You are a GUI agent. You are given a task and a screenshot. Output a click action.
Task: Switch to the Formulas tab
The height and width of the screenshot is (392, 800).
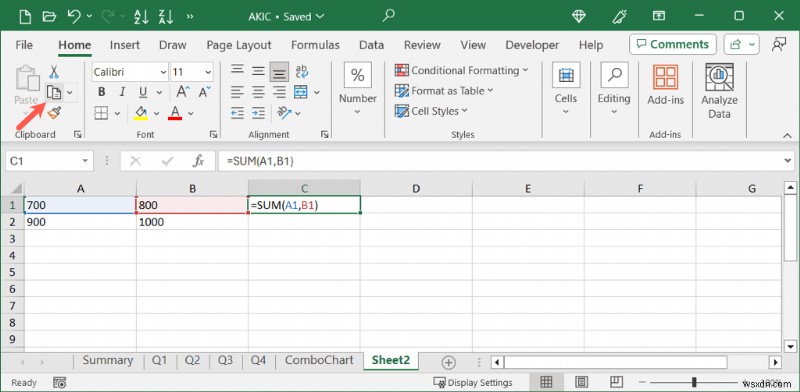click(x=315, y=45)
